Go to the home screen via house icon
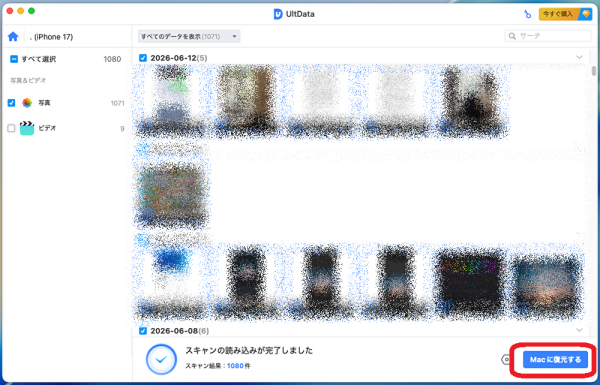Screen dimensions: 600x385 click(13, 37)
